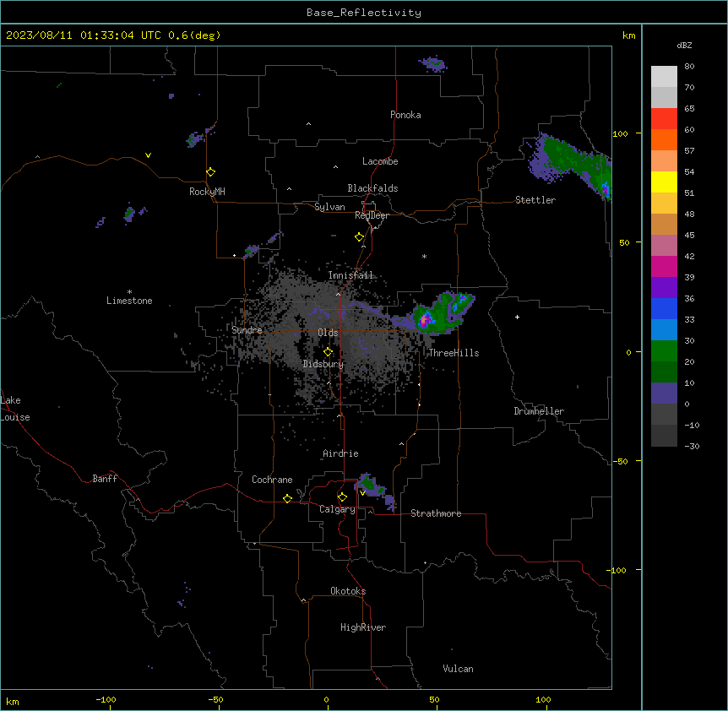Click the HighRiver label
This screenshot has height=711, width=728.
click(363, 627)
